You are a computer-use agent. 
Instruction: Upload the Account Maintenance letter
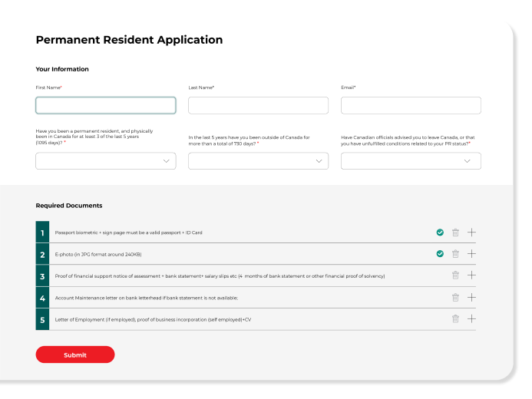coord(471,298)
